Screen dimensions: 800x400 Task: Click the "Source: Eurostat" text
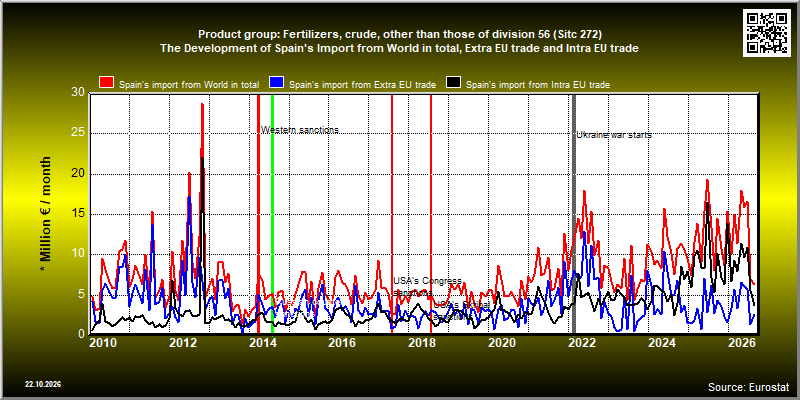point(749,386)
